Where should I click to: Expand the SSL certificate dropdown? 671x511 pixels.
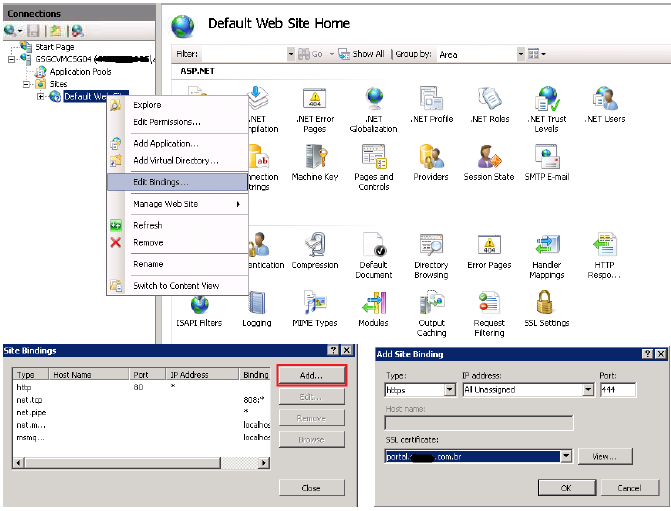point(567,456)
